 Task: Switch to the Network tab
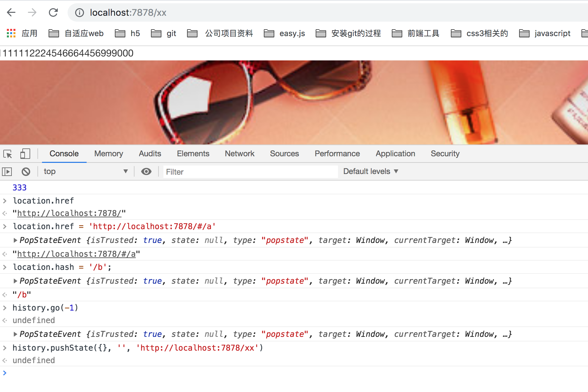click(x=240, y=154)
